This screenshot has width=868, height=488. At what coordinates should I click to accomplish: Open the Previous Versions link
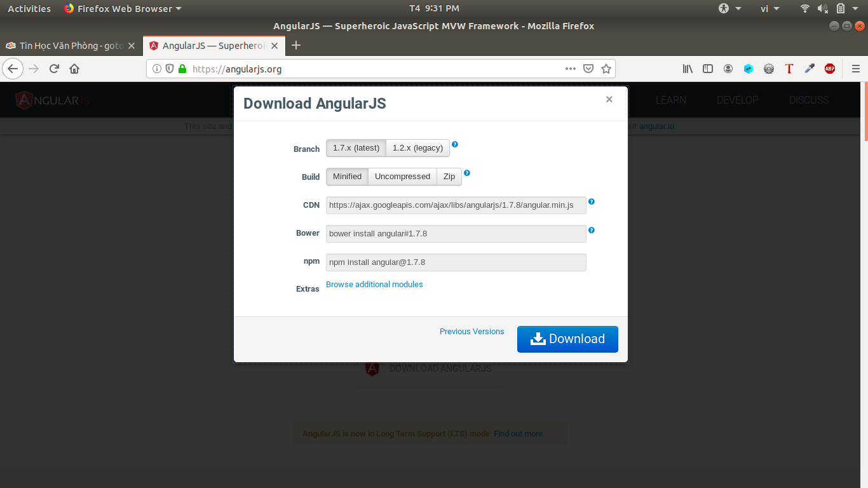471,332
